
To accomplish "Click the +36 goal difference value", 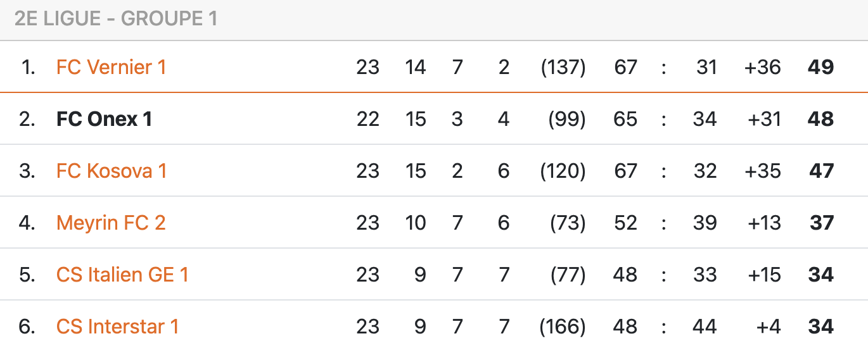I will point(763,67).
